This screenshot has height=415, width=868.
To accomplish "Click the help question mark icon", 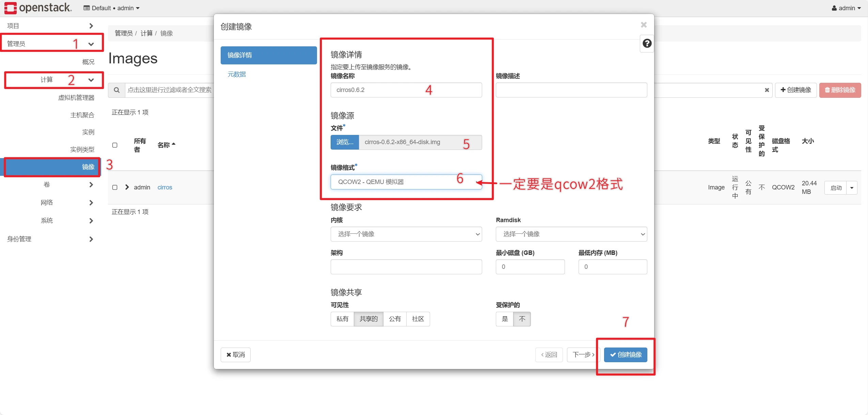I will (x=647, y=44).
